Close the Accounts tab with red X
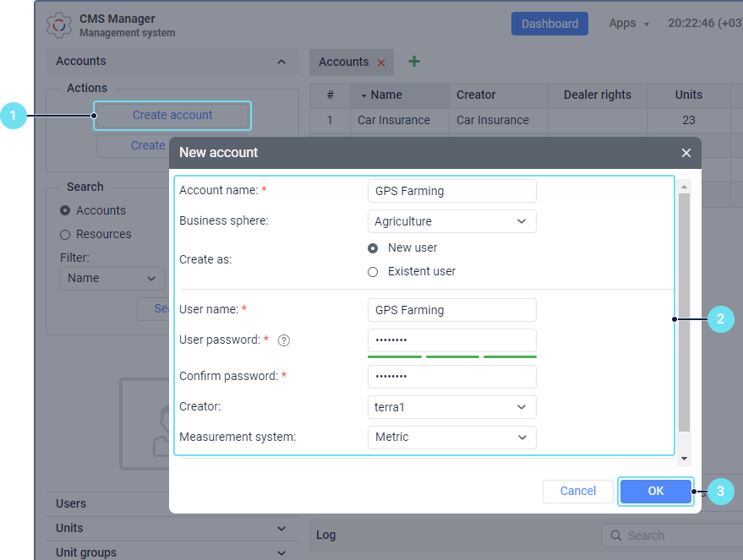 point(380,63)
